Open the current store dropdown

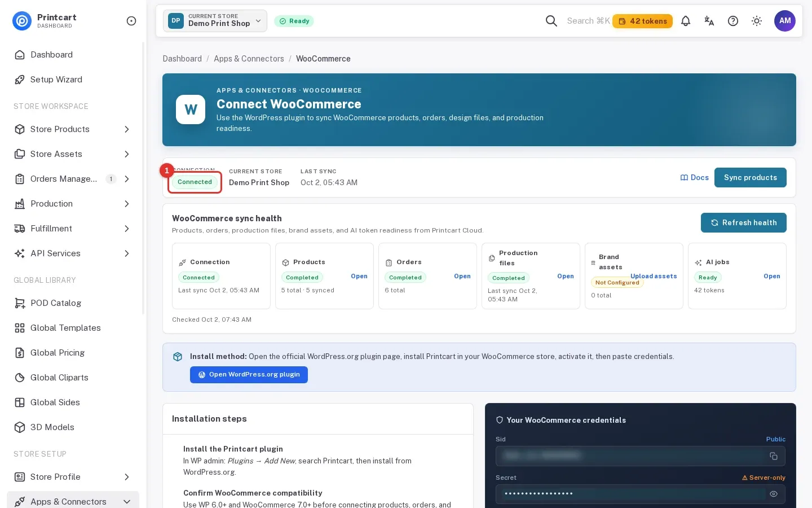pyautogui.click(x=215, y=21)
